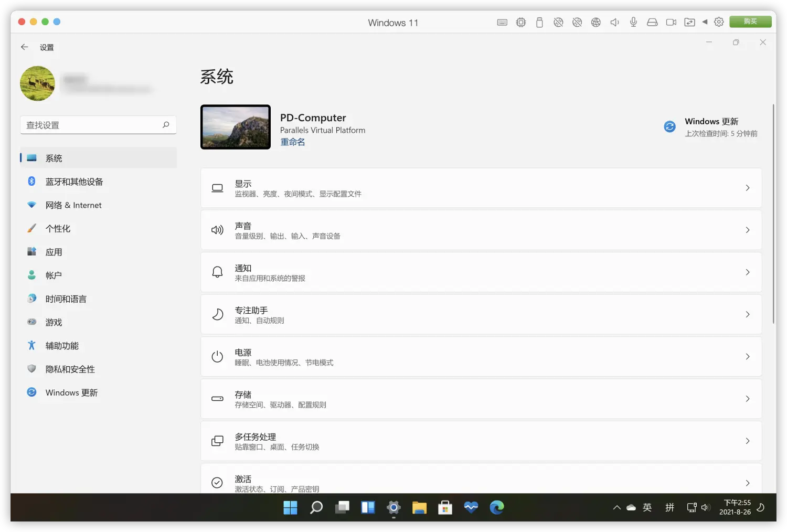Image resolution: width=787 pixels, height=532 pixels.
Task: Show hidden tray icons chevron
Action: [x=617, y=507]
